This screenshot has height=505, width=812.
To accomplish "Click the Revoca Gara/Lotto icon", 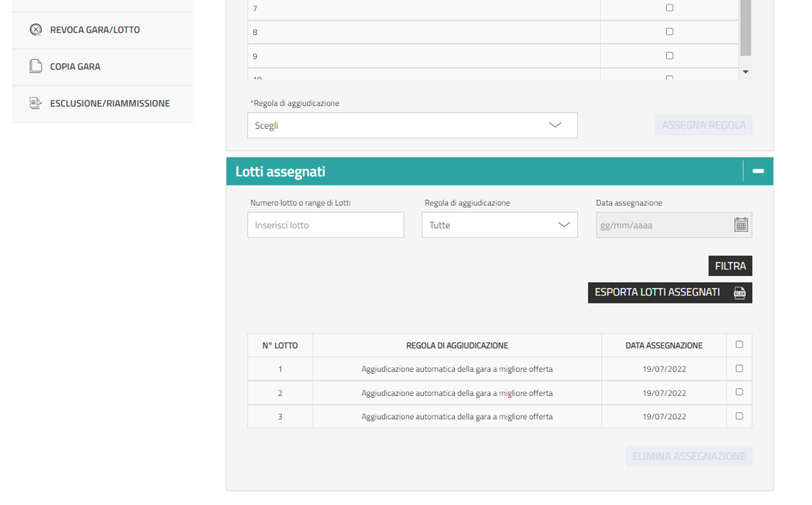I will click(x=36, y=30).
